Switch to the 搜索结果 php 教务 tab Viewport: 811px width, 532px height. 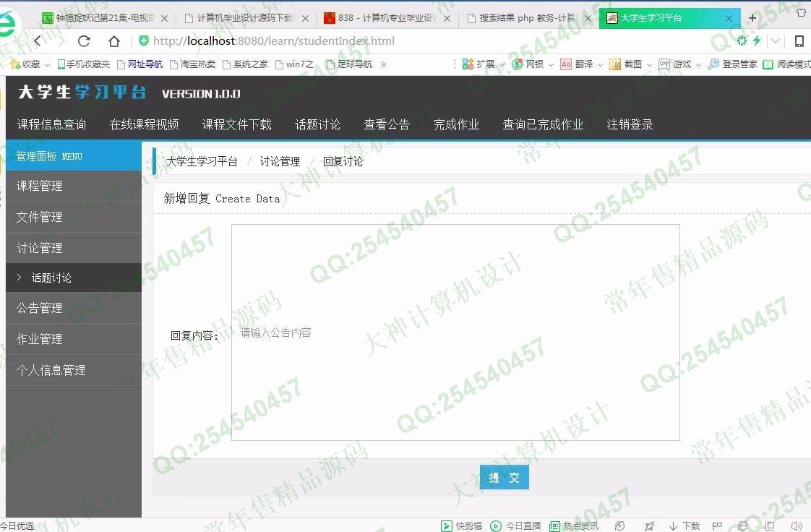coord(528,18)
